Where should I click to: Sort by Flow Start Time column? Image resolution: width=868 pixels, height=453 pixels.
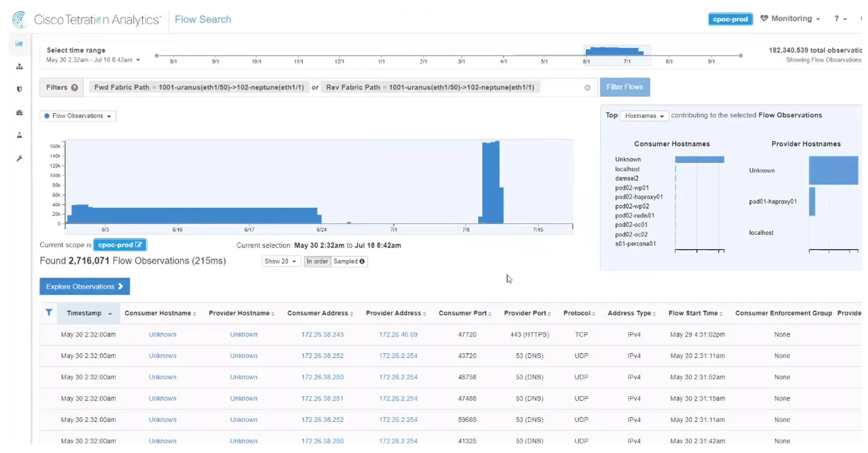(696, 313)
